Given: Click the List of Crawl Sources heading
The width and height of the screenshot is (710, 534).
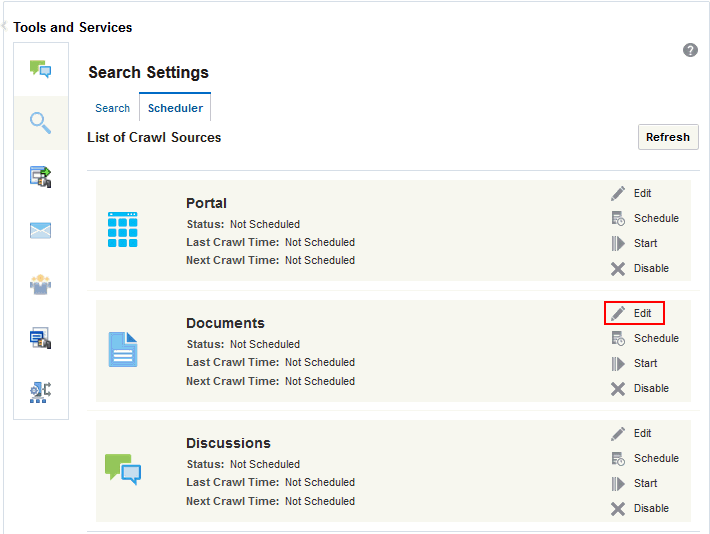Looking at the screenshot, I should (154, 137).
